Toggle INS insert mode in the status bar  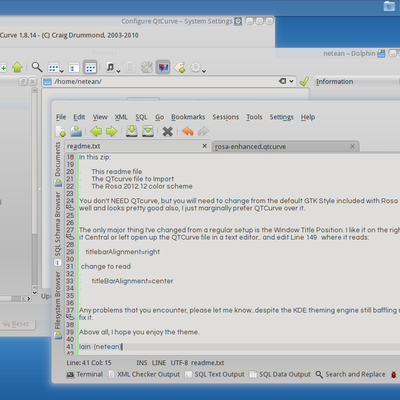click(142, 363)
